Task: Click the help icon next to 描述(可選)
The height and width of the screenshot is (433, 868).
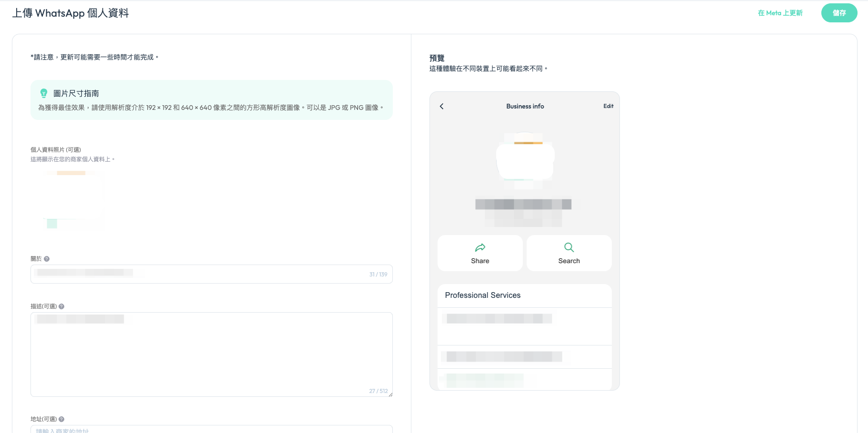Action: coord(61,306)
